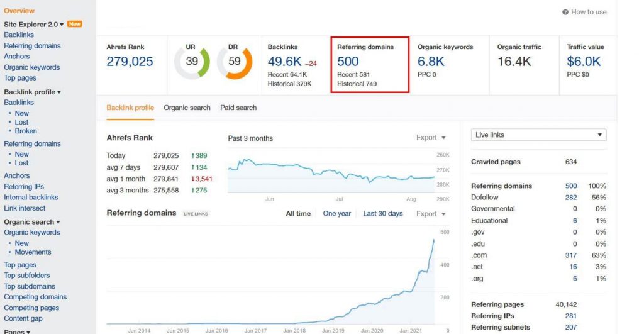
Task: Click the Referring subnets count 207
Action: 571,328
